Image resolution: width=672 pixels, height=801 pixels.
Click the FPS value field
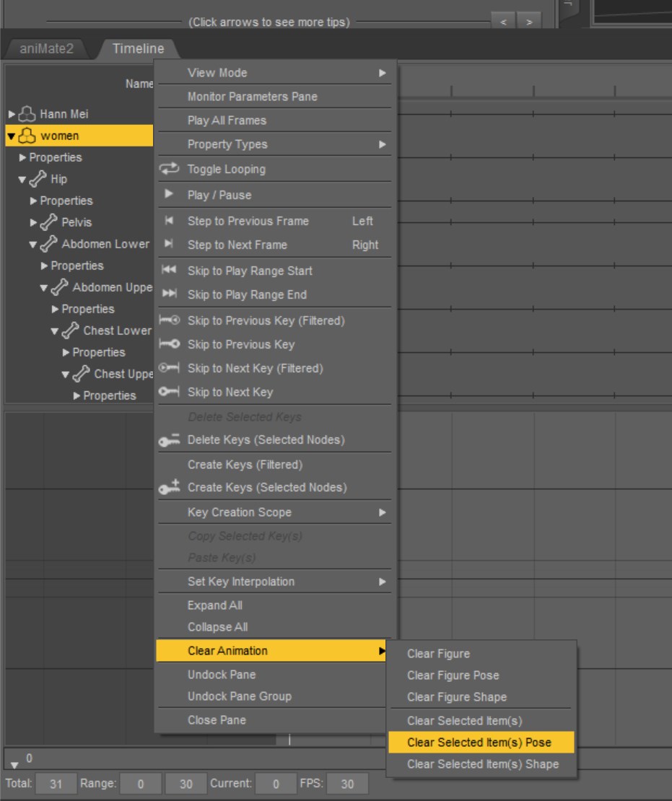coord(347,784)
